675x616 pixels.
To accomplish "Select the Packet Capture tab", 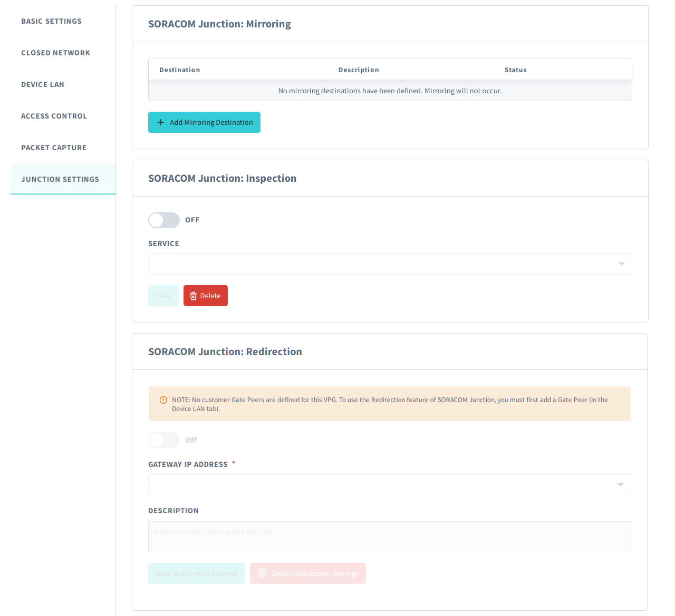I will click(54, 148).
